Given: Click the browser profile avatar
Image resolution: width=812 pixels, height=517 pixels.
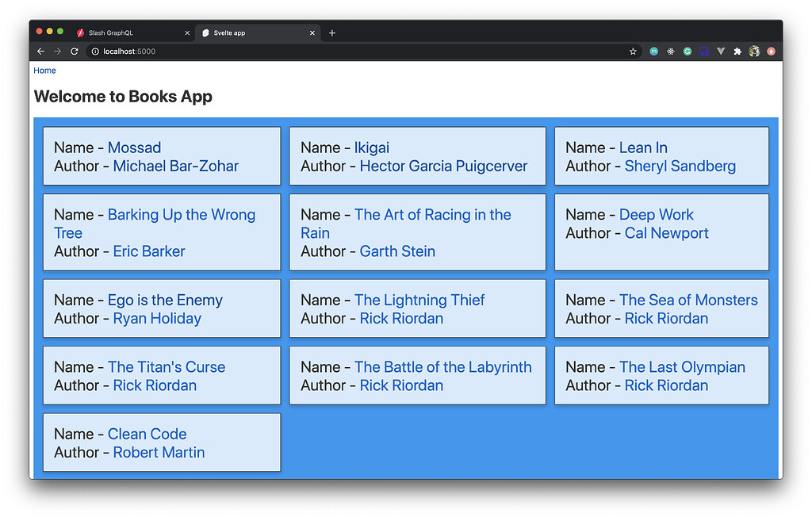Looking at the screenshot, I should pyautogui.click(x=755, y=51).
